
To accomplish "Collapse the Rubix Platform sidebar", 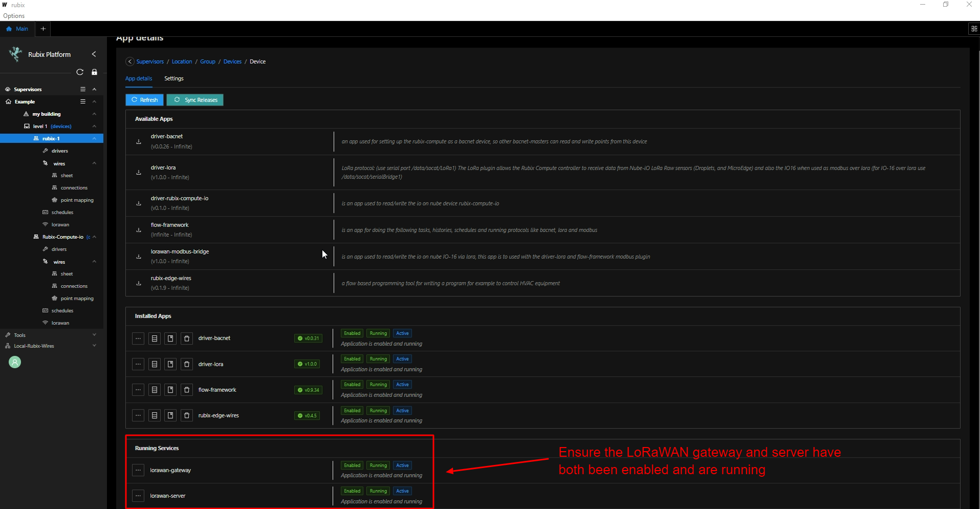I will (x=94, y=54).
